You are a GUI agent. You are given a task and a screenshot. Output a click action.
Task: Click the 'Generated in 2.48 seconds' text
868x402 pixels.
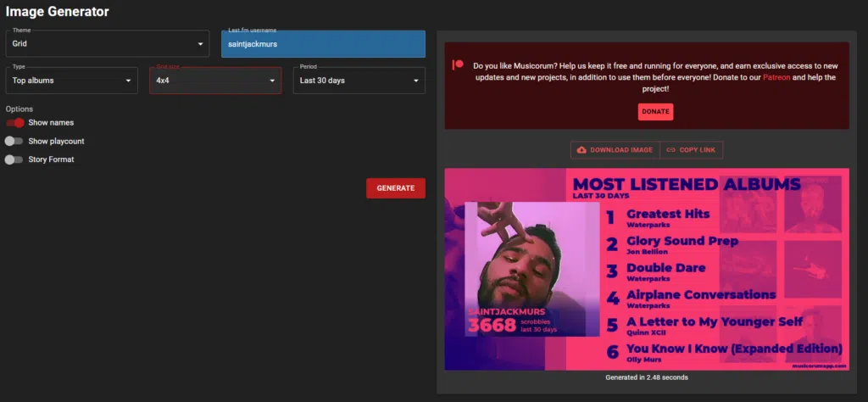click(x=647, y=377)
